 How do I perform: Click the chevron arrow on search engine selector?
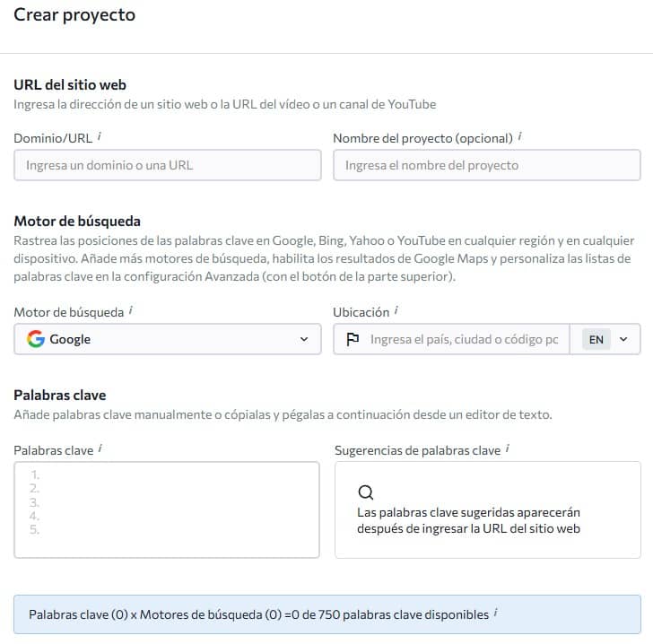303,340
